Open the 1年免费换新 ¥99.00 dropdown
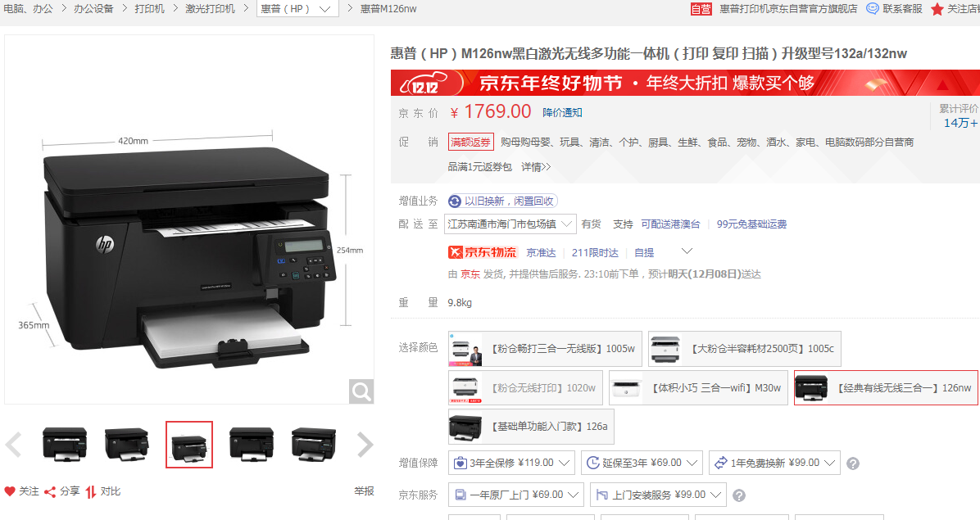The image size is (980, 520). pos(774,463)
